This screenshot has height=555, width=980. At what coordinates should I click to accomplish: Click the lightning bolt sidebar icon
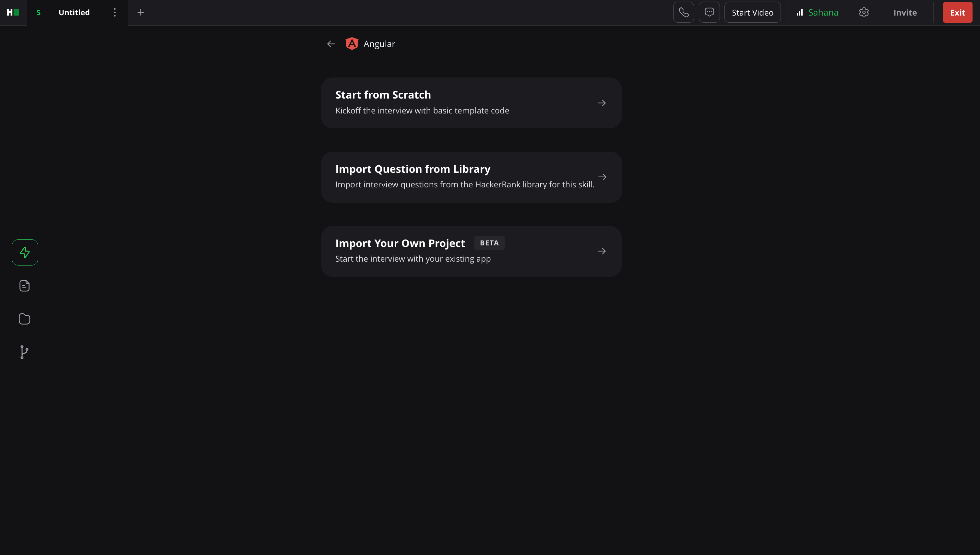[25, 252]
